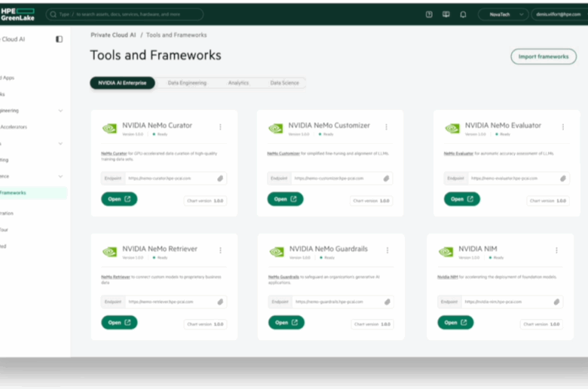This screenshot has height=389, width=588.
Task: Click NVIDIA NIM chart version badge
Action: [541, 324]
